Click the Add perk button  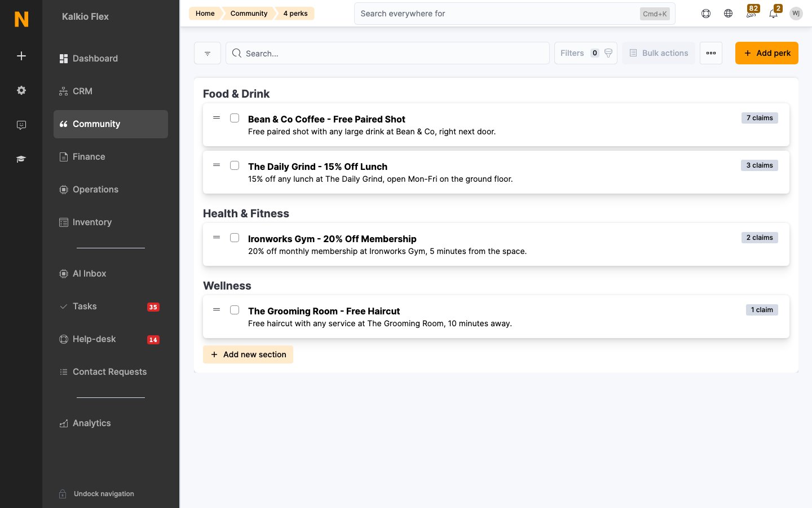pyautogui.click(x=767, y=53)
